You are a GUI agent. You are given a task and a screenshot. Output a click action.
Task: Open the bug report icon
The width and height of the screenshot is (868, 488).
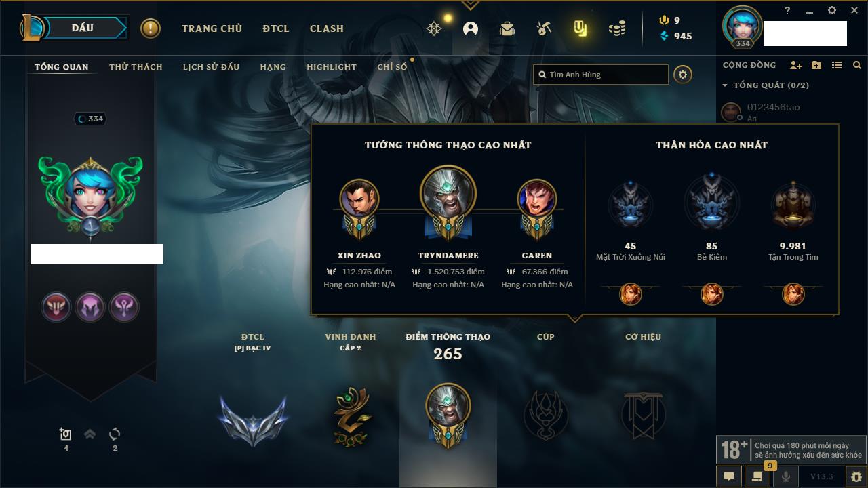coord(856,476)
